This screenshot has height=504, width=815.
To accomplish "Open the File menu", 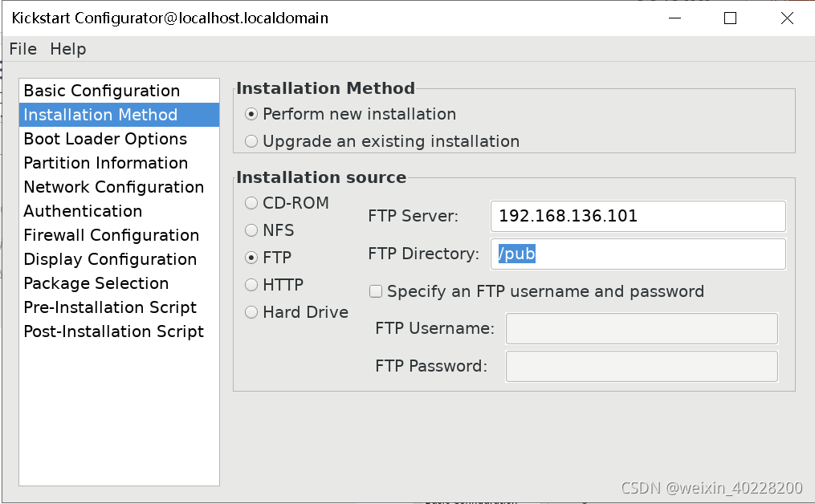I will pos(23,49).
